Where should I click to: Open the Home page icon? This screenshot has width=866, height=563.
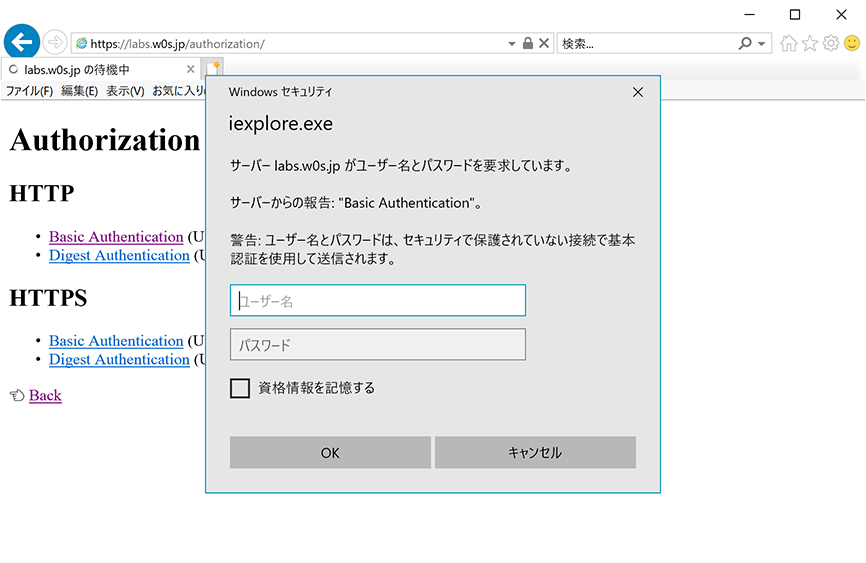click(x=789, y=44)
